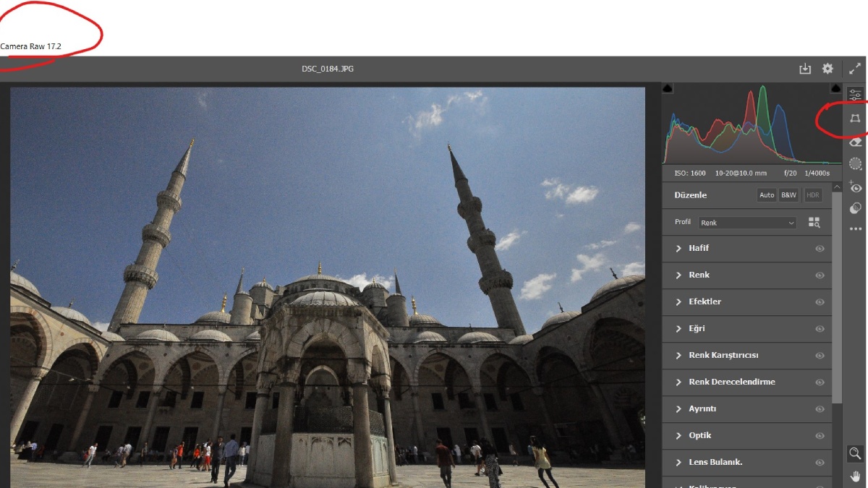
Task: Select the Red Eye removal tool
Action: pos(855,187)
